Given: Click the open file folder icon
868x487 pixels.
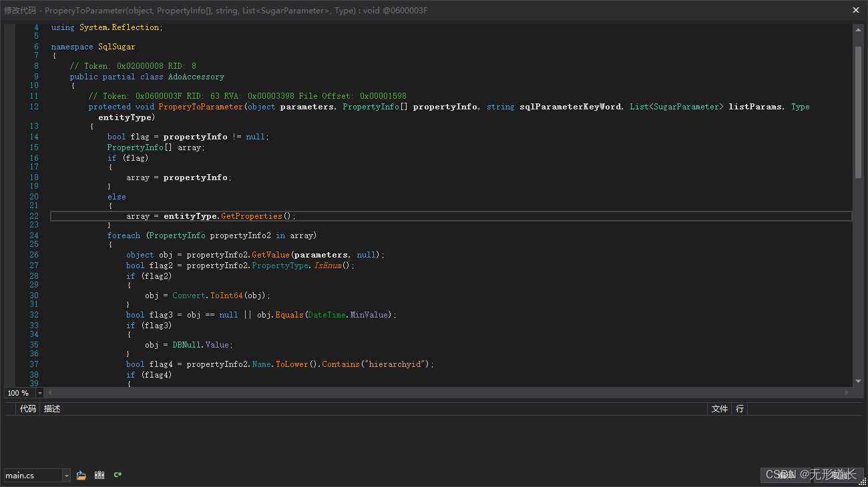Looking at the screenshot, I should (x=81, y=475).
